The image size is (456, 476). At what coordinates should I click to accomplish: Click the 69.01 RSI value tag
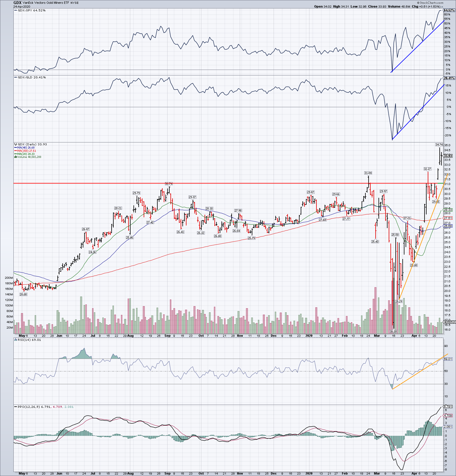[x=448, y=359]
